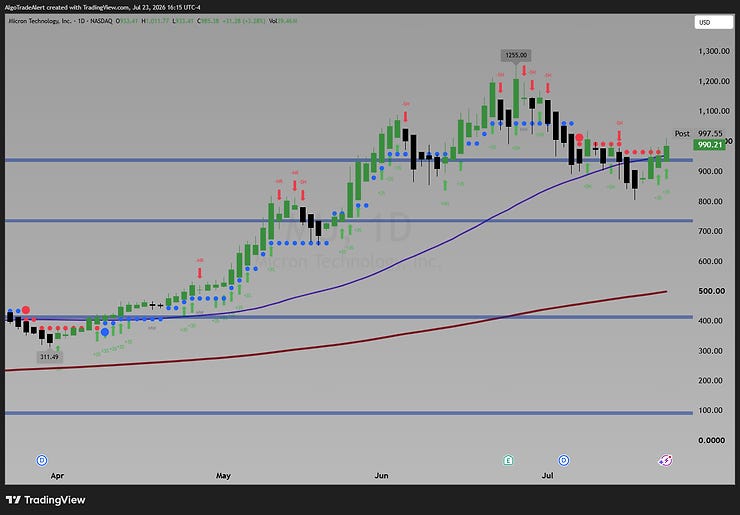Click the 500.00 price axis label

click(x=712, y=291)
